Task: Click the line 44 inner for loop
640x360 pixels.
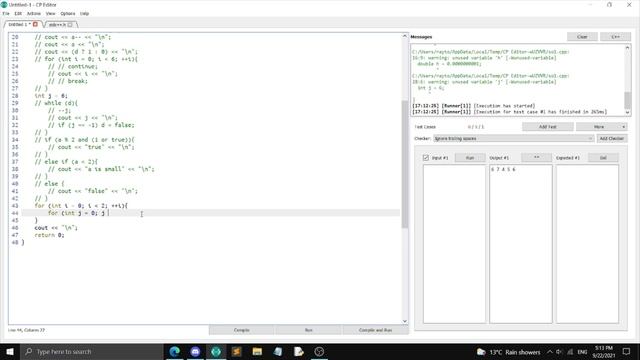Action: [x=77, y=213]
